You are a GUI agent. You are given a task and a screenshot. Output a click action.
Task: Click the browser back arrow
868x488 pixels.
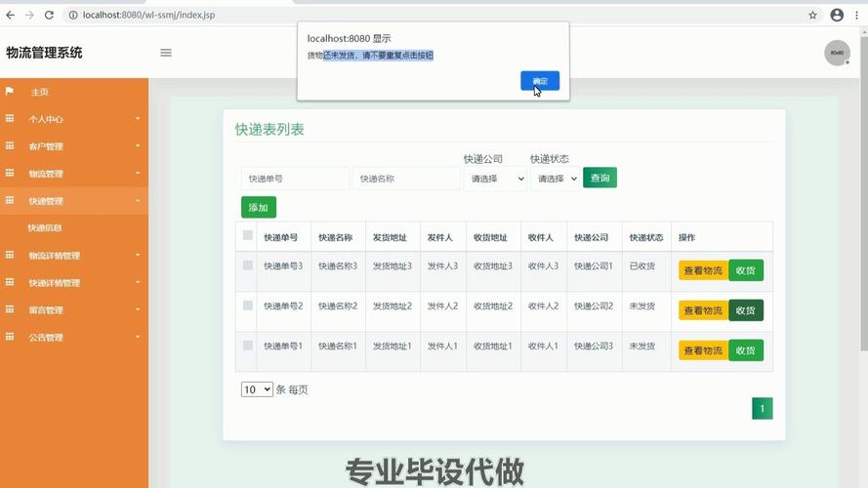coord(11,15)
